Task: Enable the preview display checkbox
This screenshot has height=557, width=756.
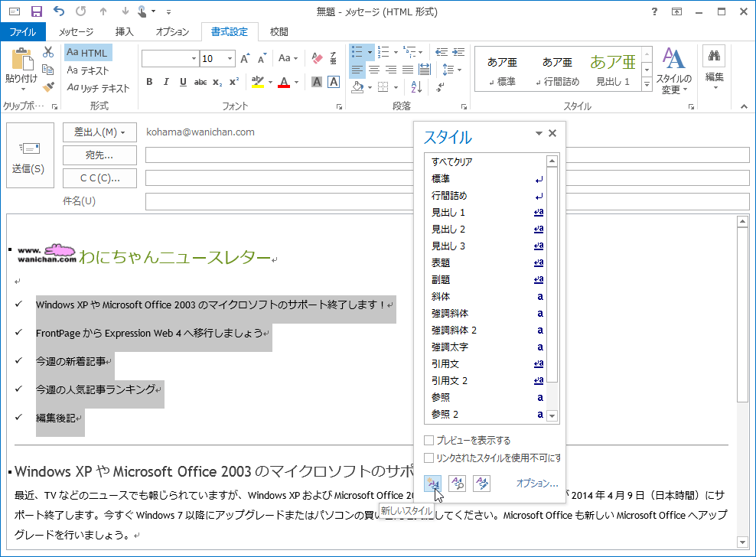Action: point(429,440)
